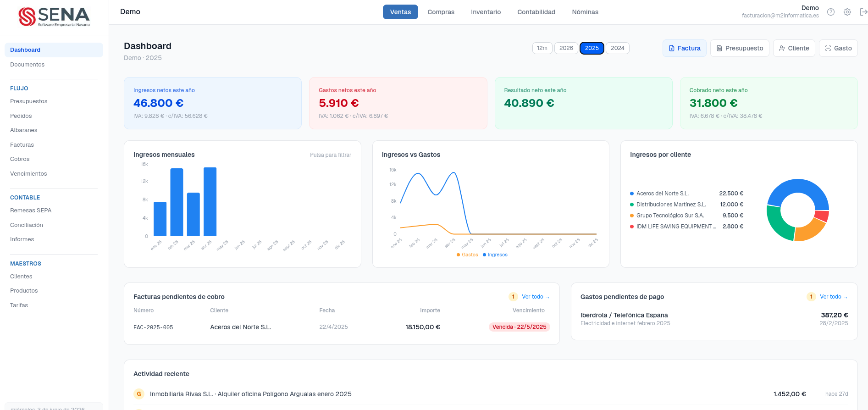Go to Pedidos in sidebar
The height and width of the screenshot is (410, 868).
pyautogui.click(x=54, y=116)
